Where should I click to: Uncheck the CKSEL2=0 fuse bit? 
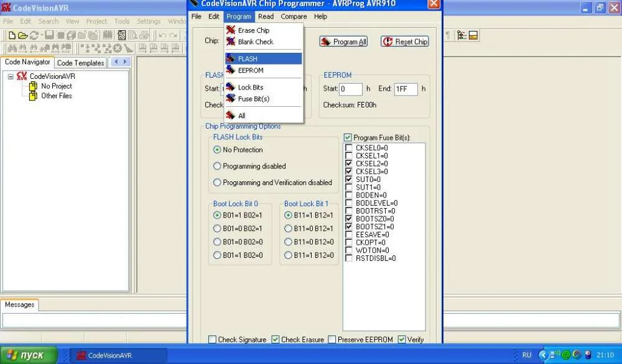click(349, 163)
